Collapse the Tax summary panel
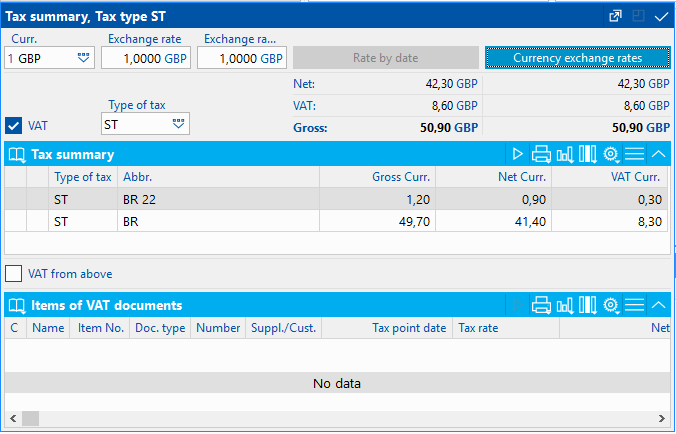676x434 pixels. coord(658,154)
